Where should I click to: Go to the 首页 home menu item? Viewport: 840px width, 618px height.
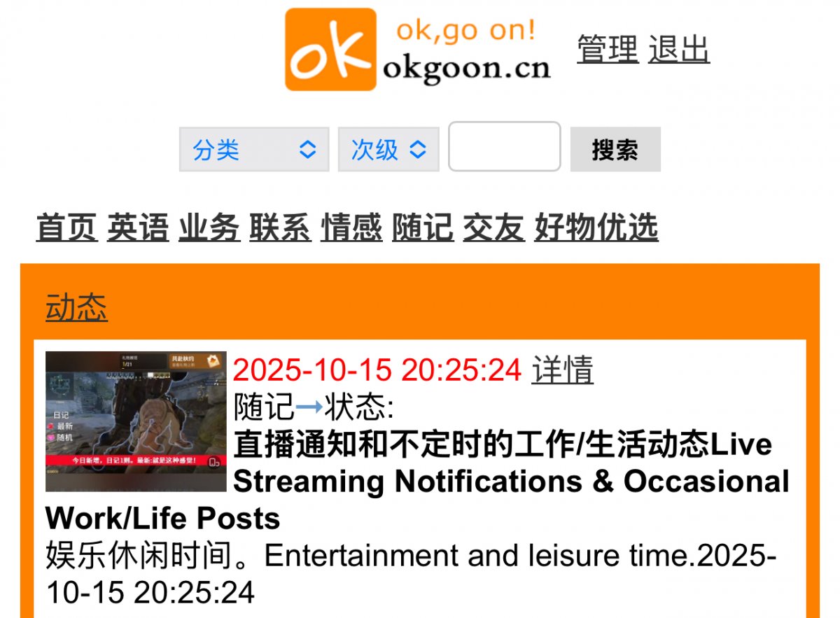(66, 228)
